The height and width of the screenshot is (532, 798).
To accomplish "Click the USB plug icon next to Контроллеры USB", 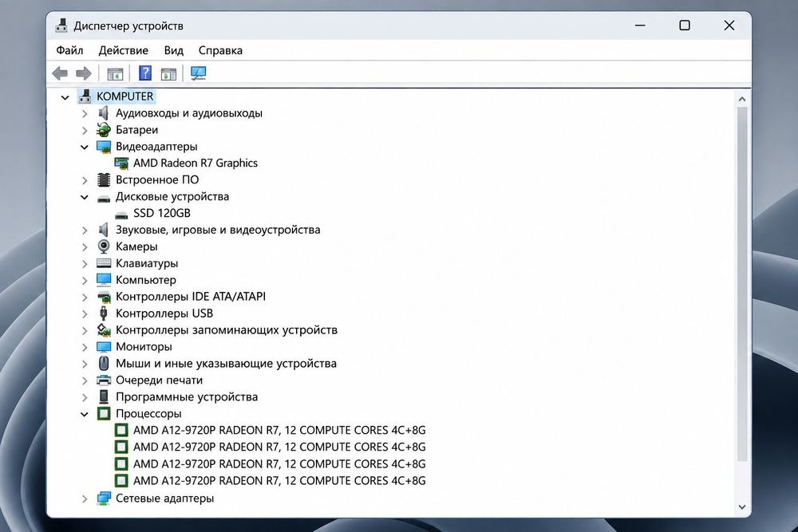I will click(x=104, y=313).
